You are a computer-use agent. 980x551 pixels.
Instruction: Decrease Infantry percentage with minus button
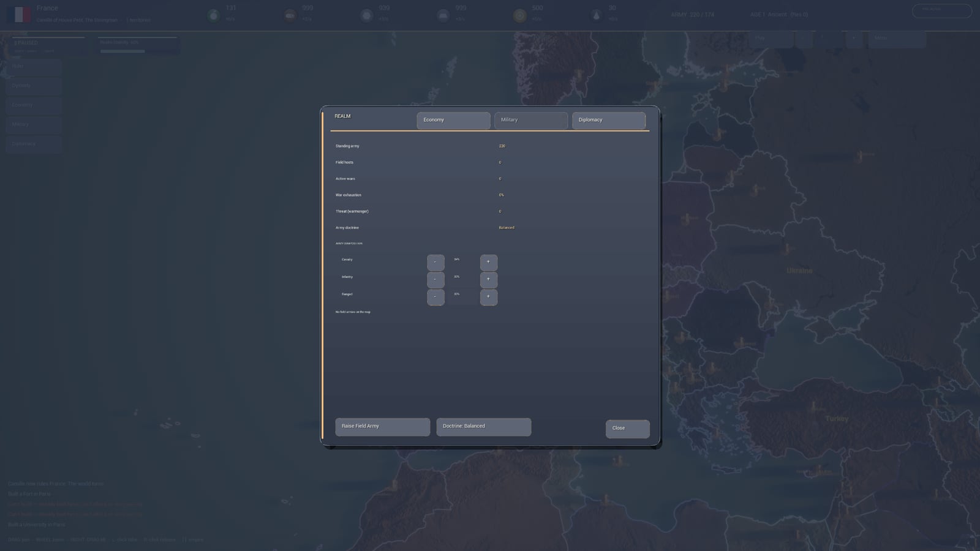[435, 279]
